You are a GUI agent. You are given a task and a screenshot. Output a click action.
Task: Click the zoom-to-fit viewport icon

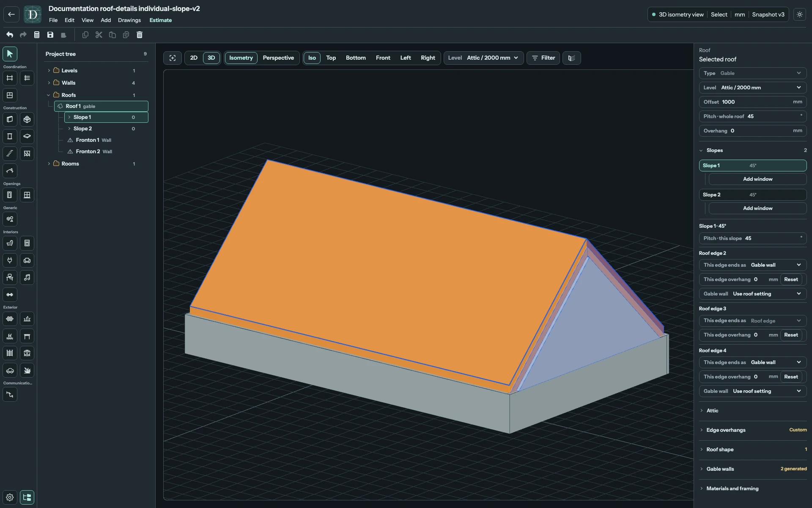point(173,58)
